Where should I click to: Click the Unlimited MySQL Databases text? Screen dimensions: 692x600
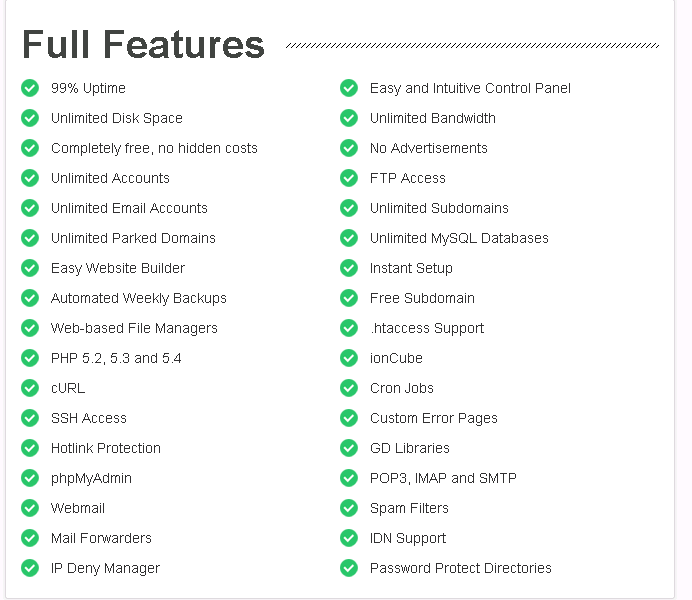click(x=459, y=238)
